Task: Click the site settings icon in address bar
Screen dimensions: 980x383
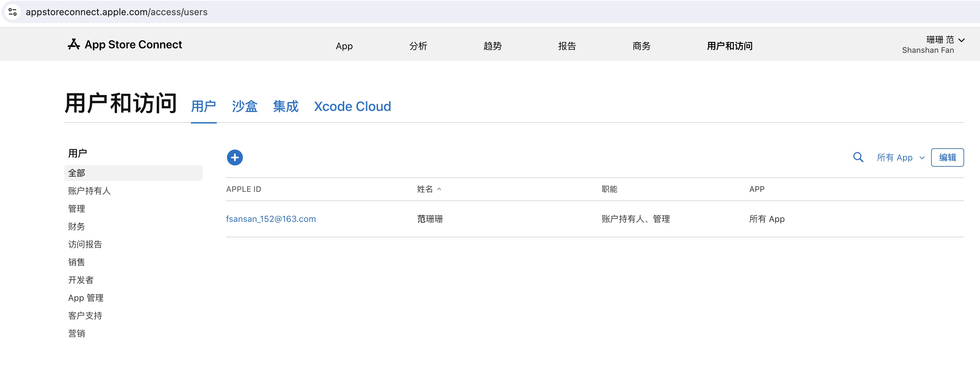Action: pos(13,12)
